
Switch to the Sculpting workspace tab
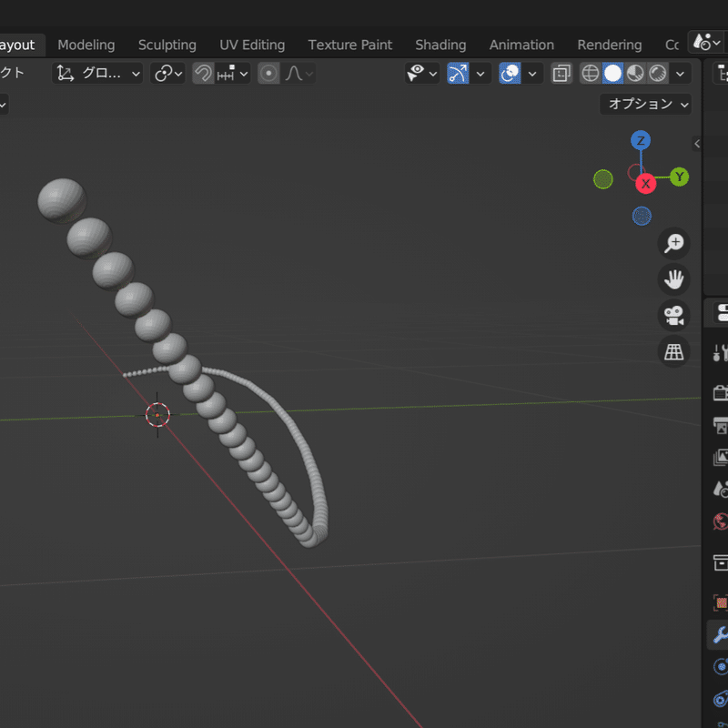click(167, 45)
